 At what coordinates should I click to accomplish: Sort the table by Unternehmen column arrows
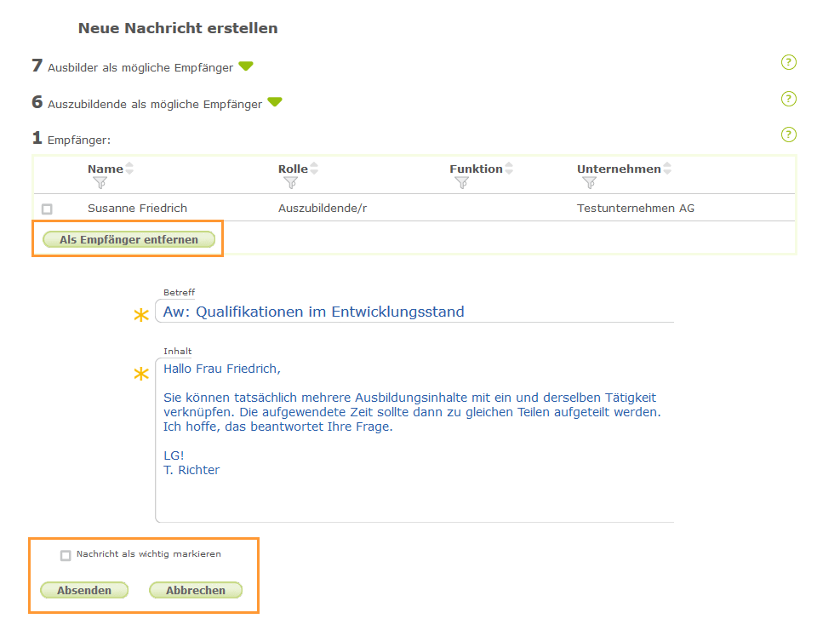coord(669,167)
